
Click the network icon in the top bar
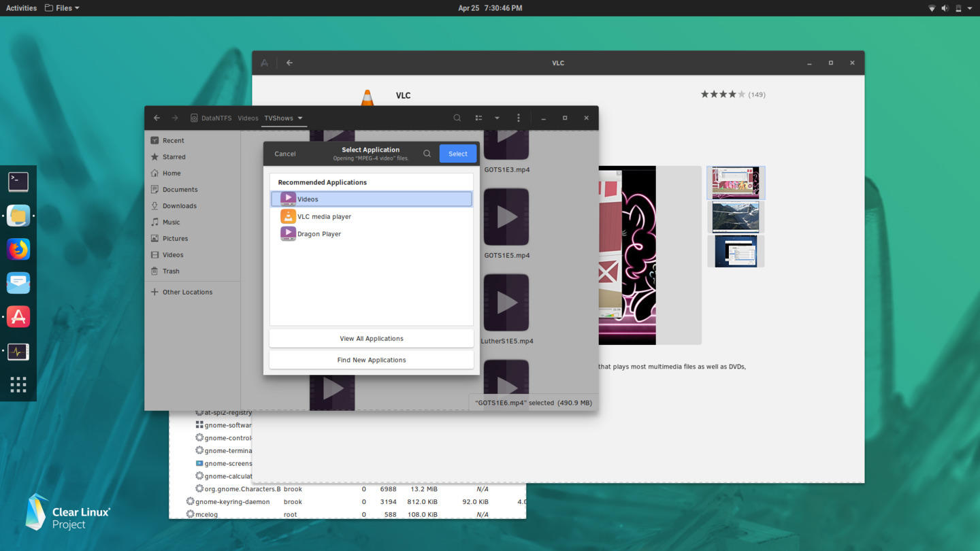[932, 8]
